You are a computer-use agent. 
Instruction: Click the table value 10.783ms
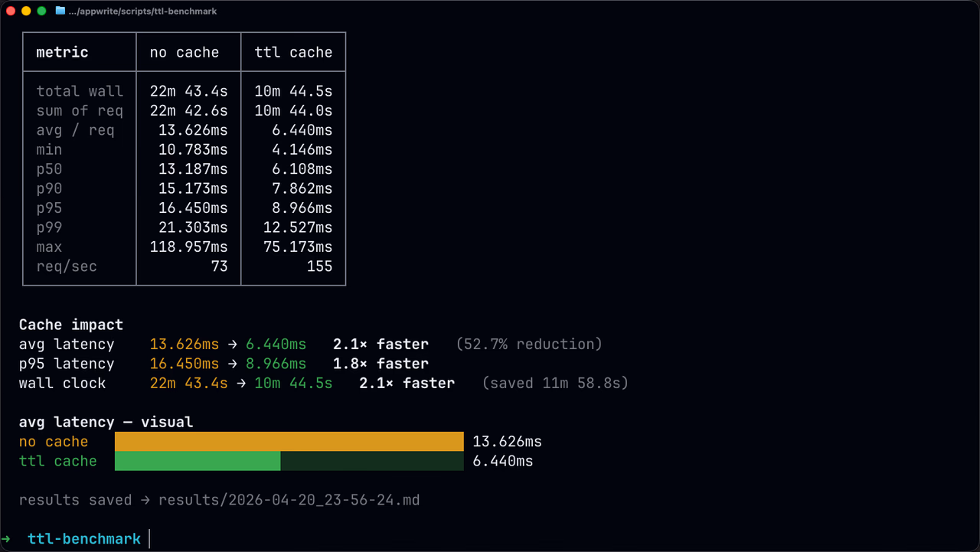tap(194, 149)
